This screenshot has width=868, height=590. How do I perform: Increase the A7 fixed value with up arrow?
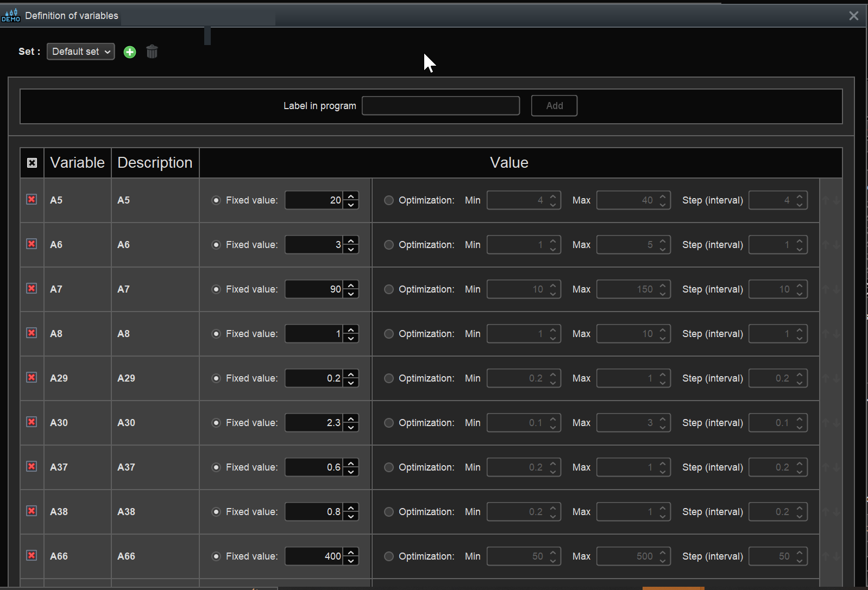[351, 285]
